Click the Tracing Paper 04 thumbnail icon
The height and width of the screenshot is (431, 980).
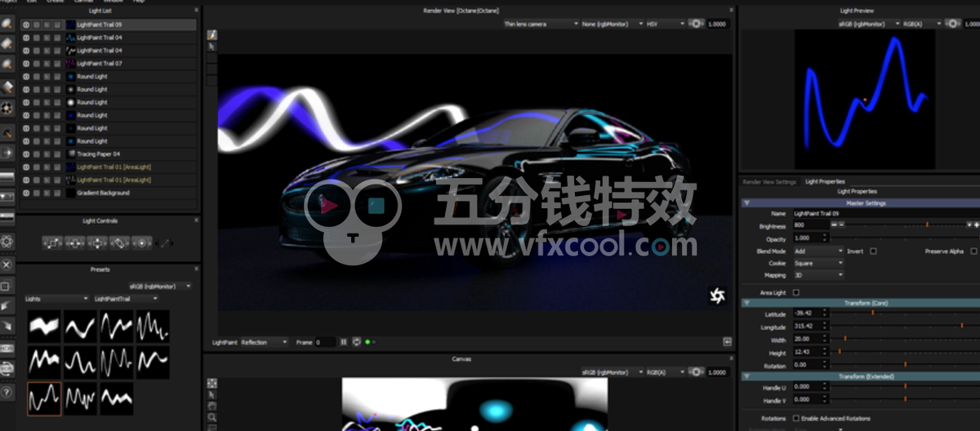point(71,153)
